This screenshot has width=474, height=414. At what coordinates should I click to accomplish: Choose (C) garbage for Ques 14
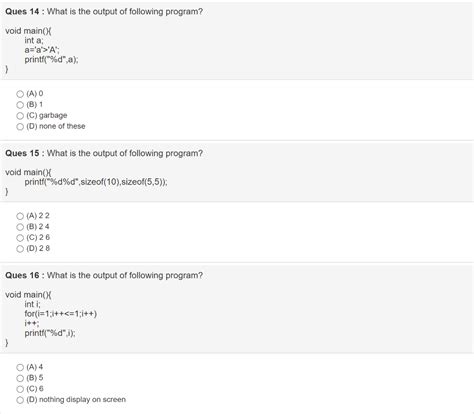(20, 116)
